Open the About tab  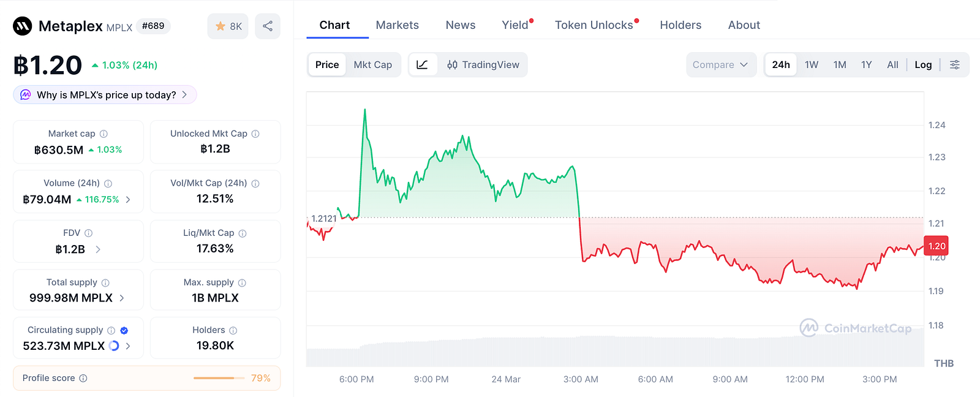point(744,25)
